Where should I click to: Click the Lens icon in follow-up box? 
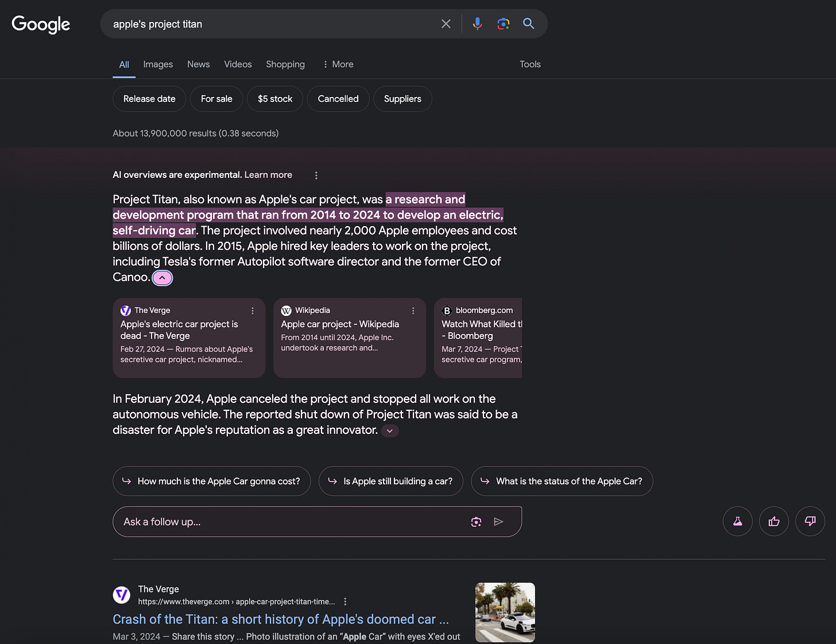(476, 522)
